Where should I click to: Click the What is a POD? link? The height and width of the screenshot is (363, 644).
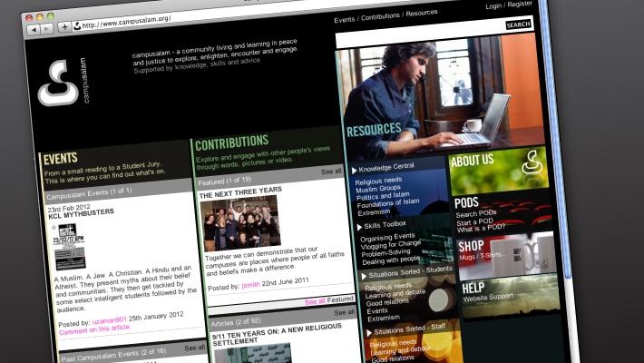pyautogui.click(x=481, y=228)
